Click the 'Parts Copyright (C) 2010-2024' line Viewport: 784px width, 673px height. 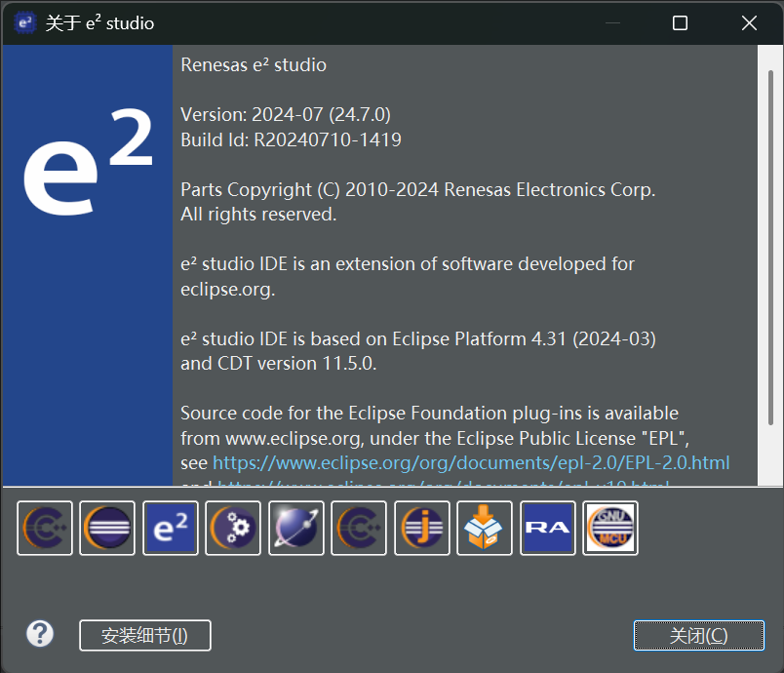coord(418,189)
